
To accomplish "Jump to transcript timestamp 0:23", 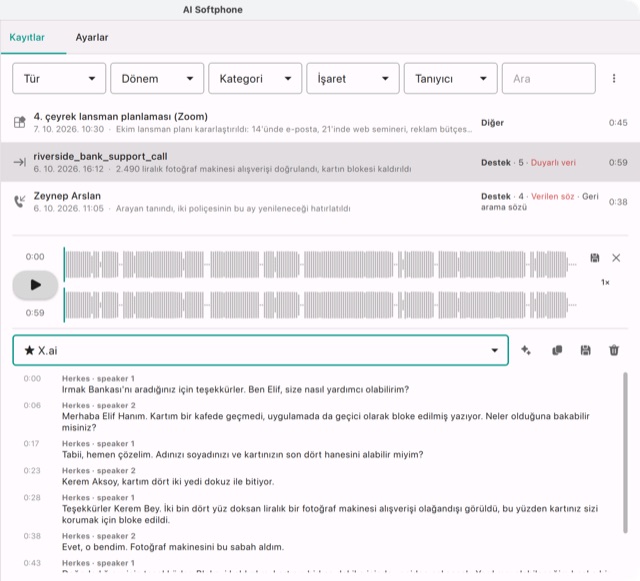I will coord(32,470).
